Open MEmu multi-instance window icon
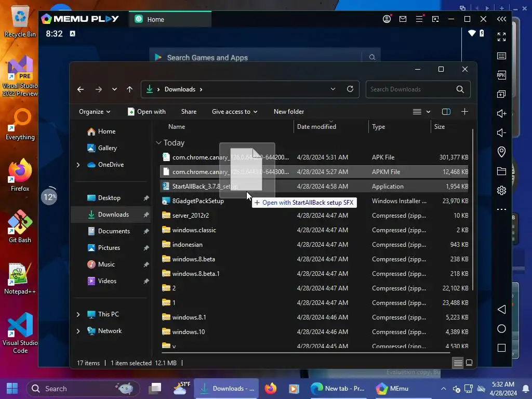 [x=501, y=94]
